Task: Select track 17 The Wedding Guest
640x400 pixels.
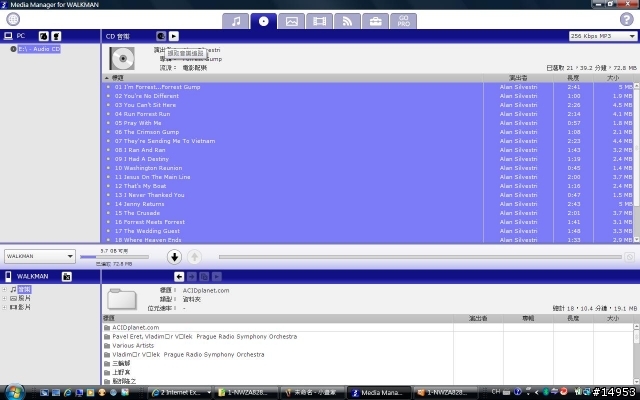Action: [x=368, y=231]
